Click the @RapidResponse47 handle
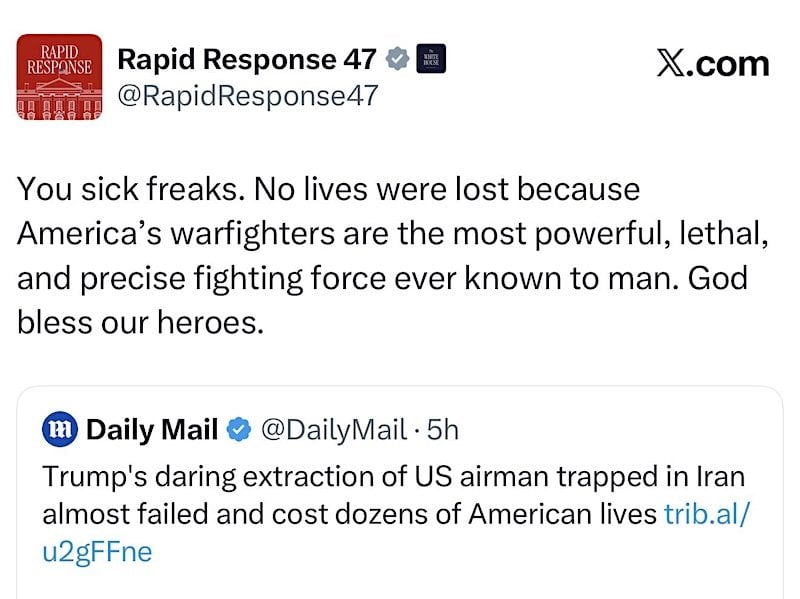This screenshot has width=800, height=599. [x=247, y=97]
